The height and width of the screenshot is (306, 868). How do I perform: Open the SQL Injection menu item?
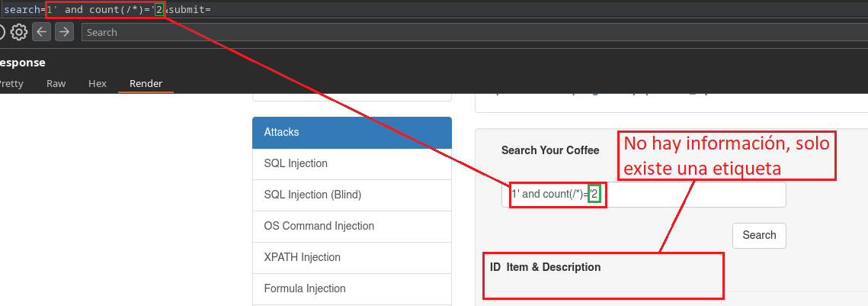(x=352, y=163)
